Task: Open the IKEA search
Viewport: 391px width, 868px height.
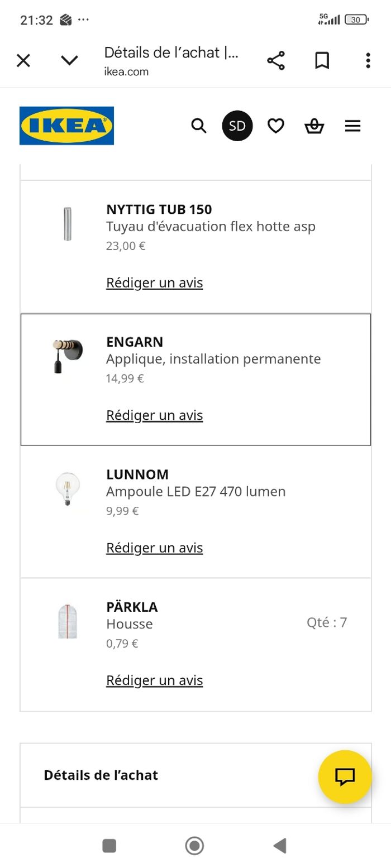Action: tap(199, 126)
